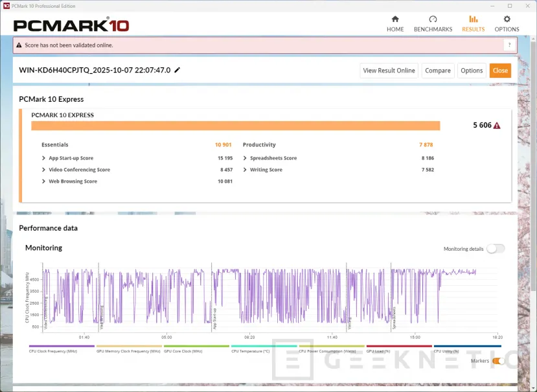
Task: Expand App Start-up Score details
Action: click(44, 158)
